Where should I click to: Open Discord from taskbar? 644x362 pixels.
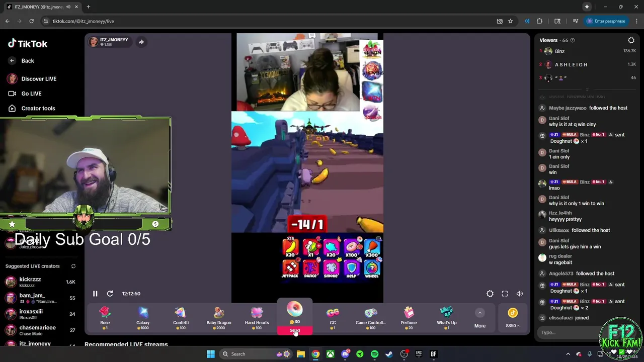point(345,354)
